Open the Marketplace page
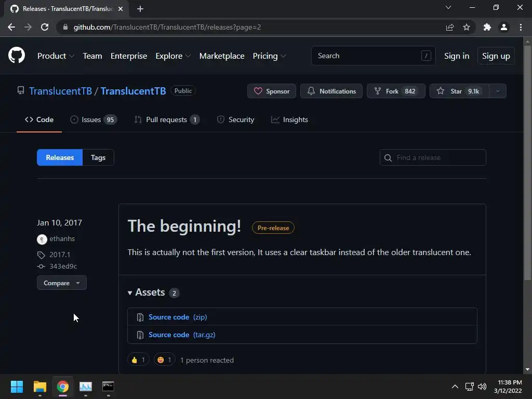This screenshot has height=399, width=532. coord(222,56)
